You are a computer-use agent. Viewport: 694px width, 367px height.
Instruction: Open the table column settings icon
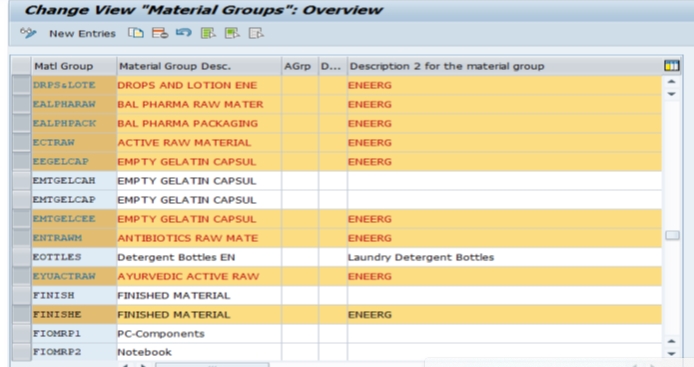[x=671, y=66]
